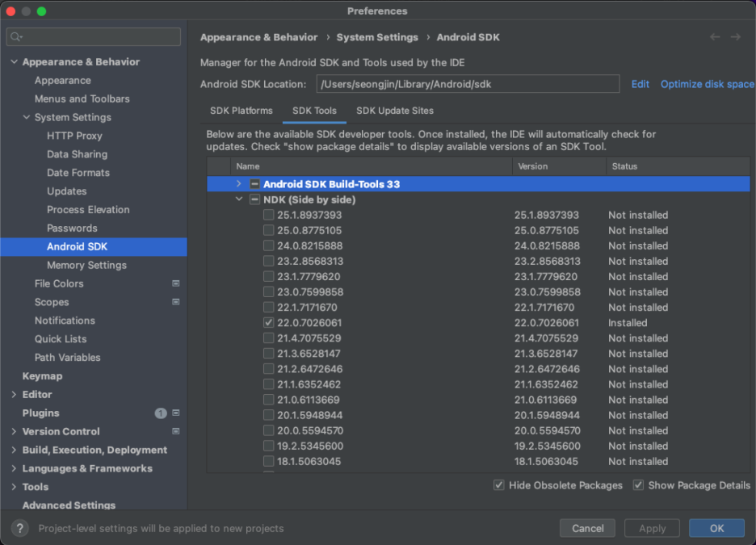The height and width of the screenshot is (545, 756).
Task: Check NDK version 24.0.8215888
Action: (x=268, y=245)
